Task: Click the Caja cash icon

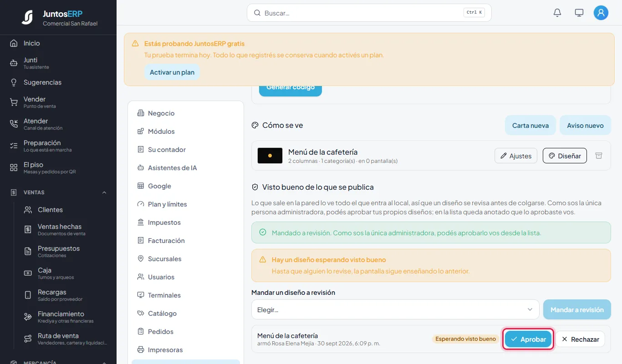Action: (x=28, y=273)
